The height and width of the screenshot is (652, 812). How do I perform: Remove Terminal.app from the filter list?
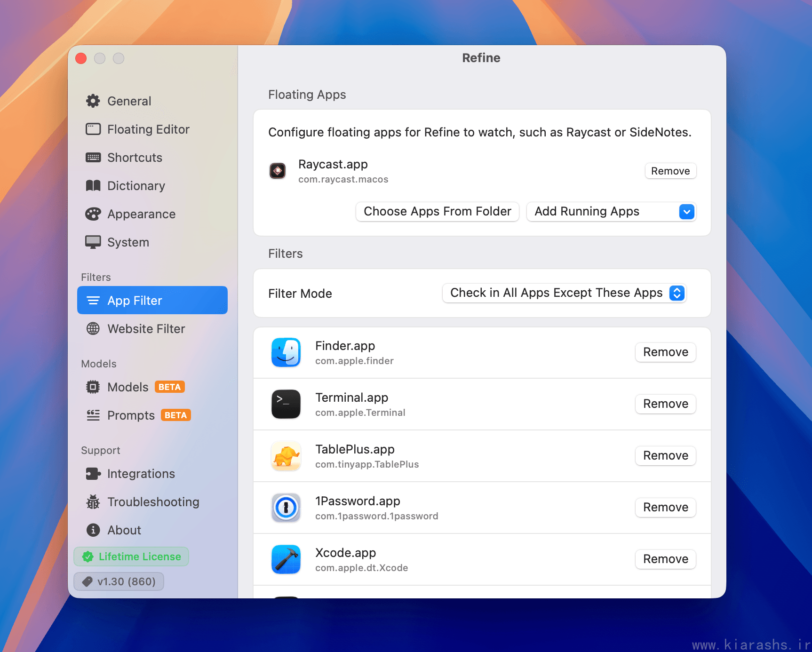(x=666, y=404)
